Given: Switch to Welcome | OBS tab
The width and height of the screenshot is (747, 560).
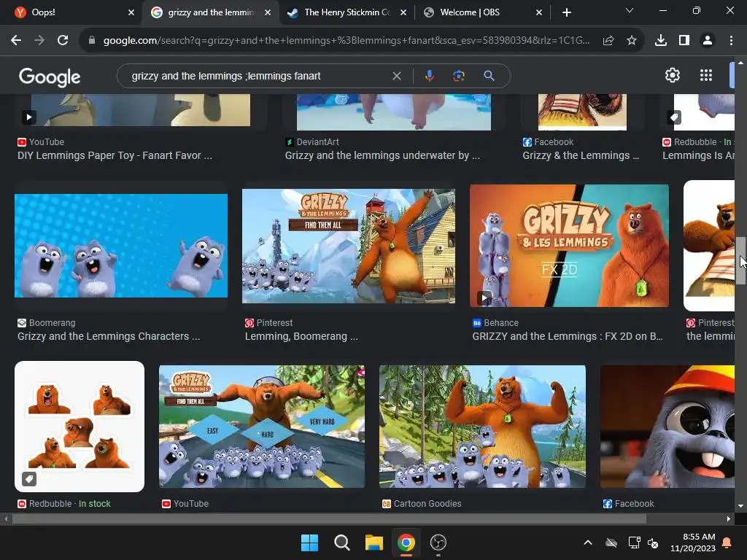Looking at the screenshot, I should [x=482, y=12].
